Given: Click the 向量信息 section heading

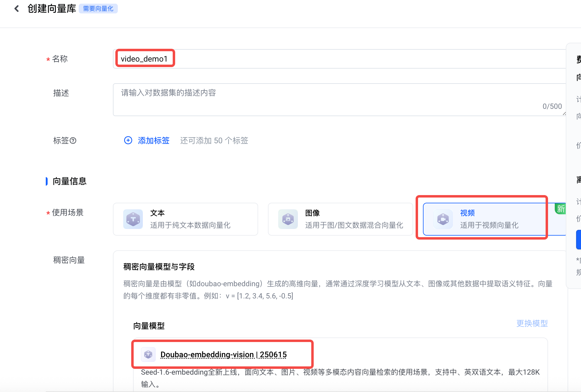Looking at the screenshot, I should coord(70,181).
